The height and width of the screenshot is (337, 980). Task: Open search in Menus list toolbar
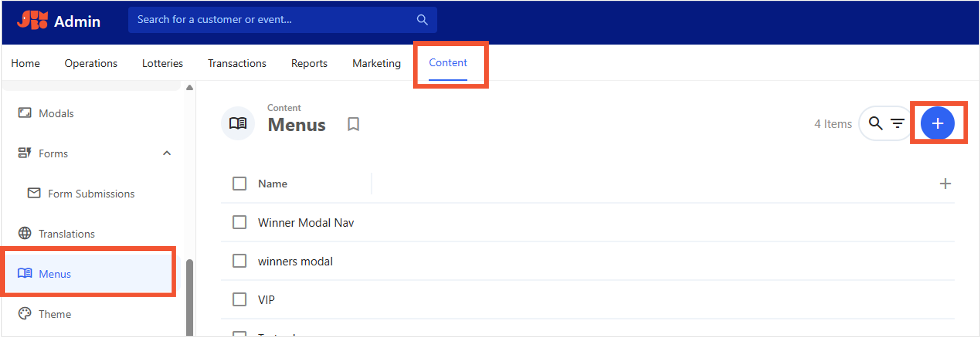(876, 123)
